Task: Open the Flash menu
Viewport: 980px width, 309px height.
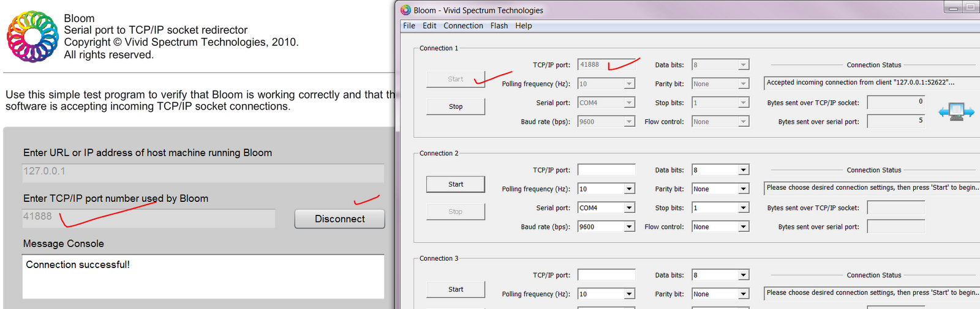Action: (499, 26)
